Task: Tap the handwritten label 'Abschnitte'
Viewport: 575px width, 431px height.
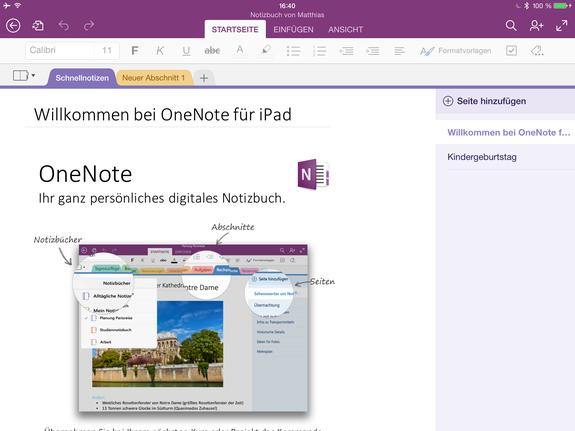Action: point(232,227)
